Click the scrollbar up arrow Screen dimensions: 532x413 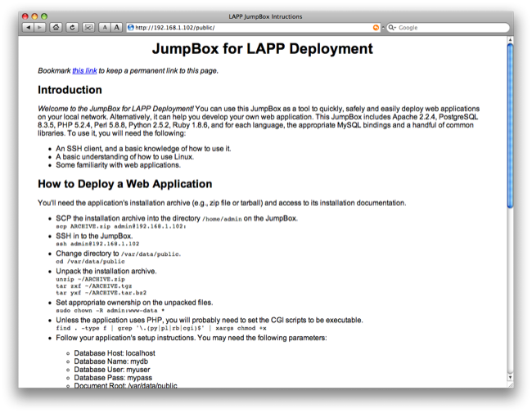click(x=510, y=40)
